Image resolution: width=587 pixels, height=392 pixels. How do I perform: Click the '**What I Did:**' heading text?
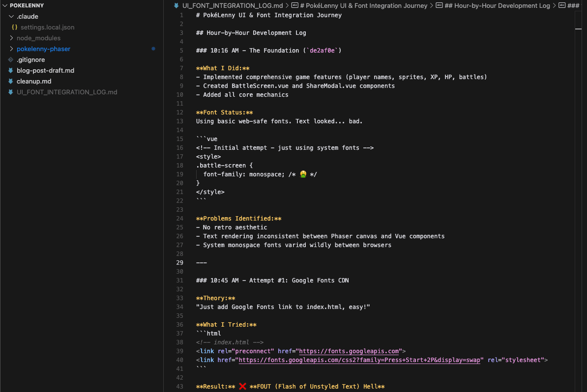223,68
